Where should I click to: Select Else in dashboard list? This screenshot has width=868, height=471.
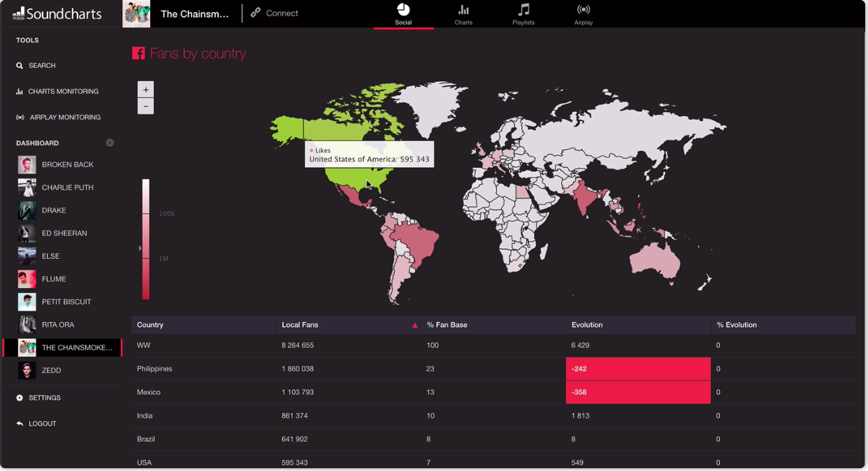tap(62, 256)
